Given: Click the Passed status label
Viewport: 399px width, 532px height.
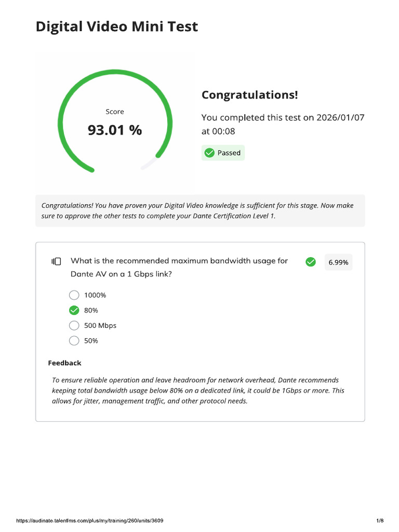Looking at the screenshot, I should 229,153.
